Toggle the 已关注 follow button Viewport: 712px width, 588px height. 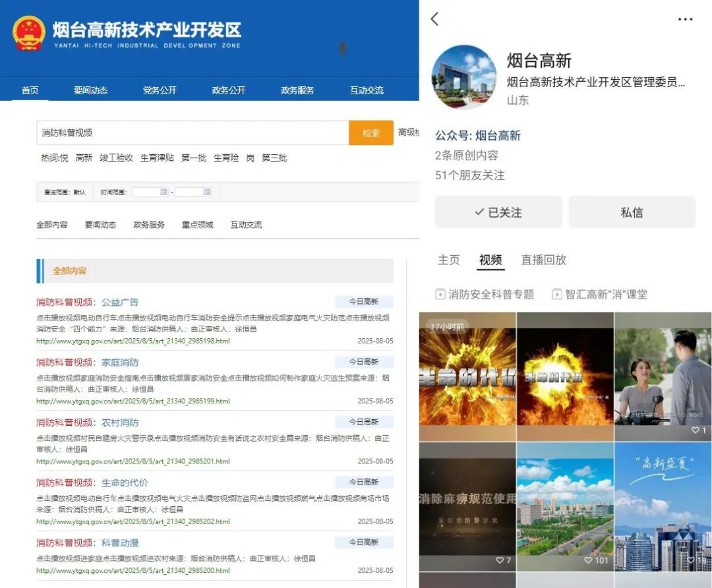click(498, 212)
